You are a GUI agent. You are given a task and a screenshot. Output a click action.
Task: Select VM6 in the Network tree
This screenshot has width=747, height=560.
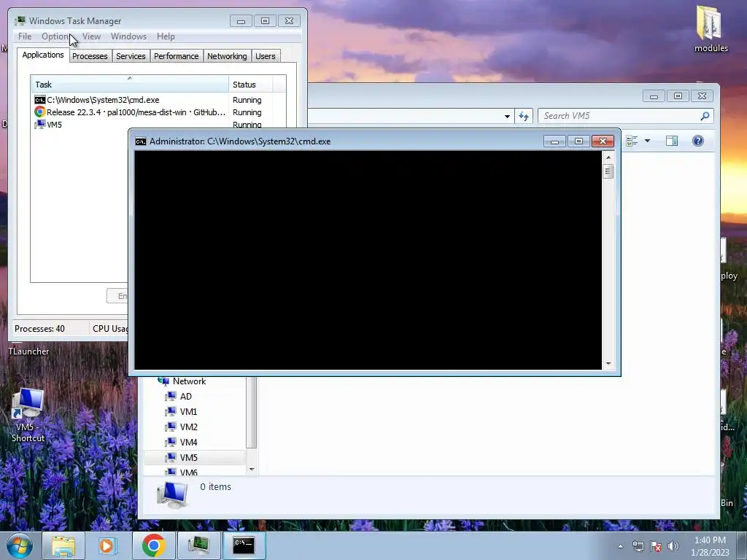(x=188, y=472)
